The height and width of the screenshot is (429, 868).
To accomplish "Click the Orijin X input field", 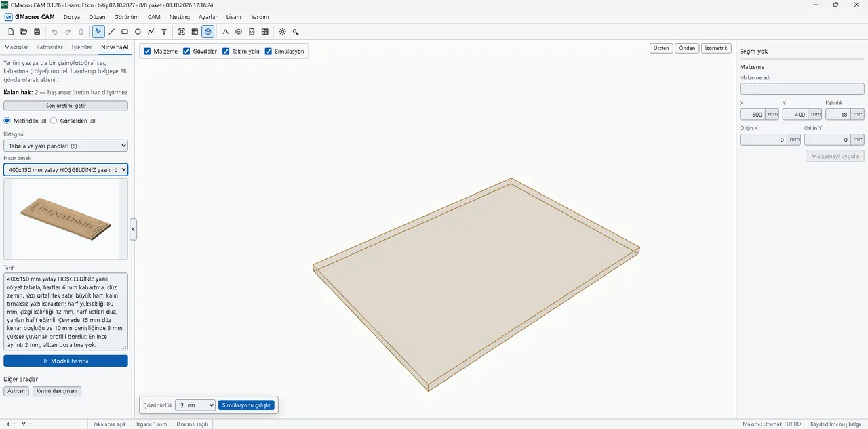I will click(764, 140).
